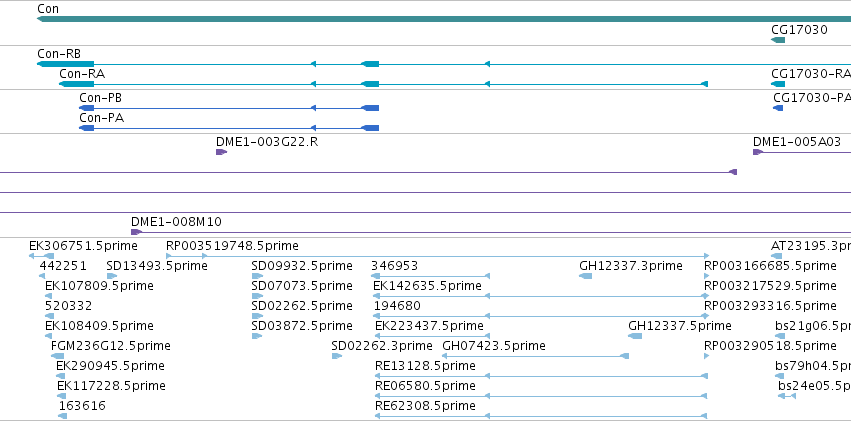The image size is (851, 421).
Task: Click the RP003293316.5prime EST label
Action: coord(770,306)
